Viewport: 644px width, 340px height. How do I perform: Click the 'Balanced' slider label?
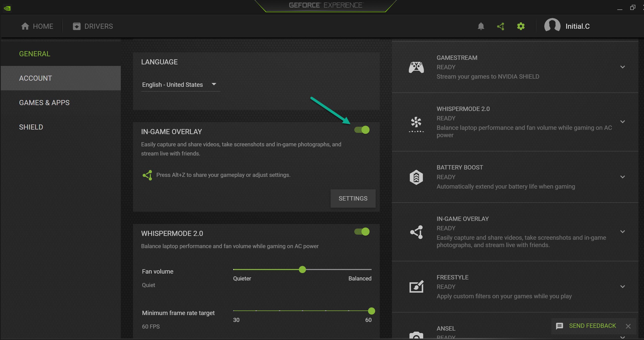pyautogui.click(x=360, y=279)
